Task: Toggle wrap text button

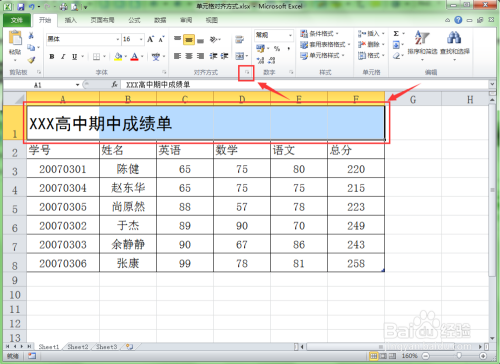Action: [239, 40]
